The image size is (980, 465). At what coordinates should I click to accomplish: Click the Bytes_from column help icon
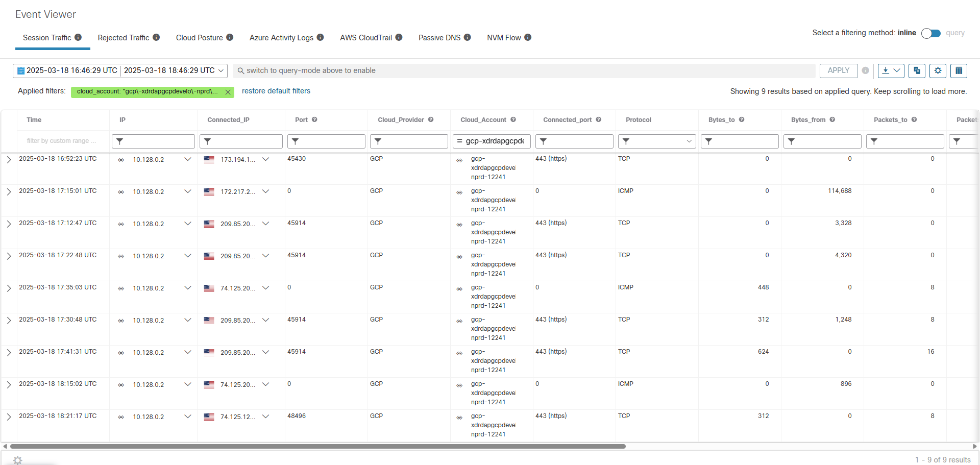point(832,119)
